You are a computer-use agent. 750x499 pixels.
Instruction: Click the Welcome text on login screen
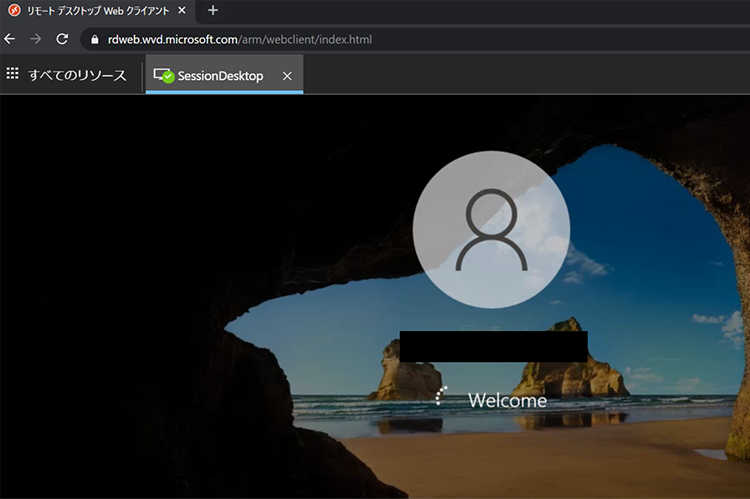507,401
